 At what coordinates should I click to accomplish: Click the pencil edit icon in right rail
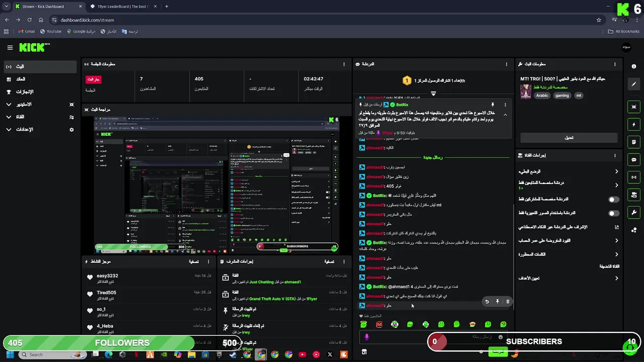[x=634, y=84]
